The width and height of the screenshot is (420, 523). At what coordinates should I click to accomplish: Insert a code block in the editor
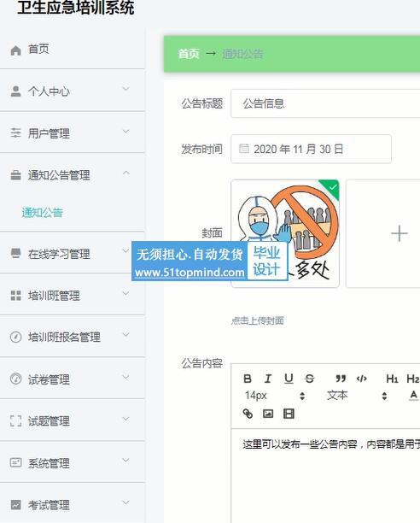point(362,379)
